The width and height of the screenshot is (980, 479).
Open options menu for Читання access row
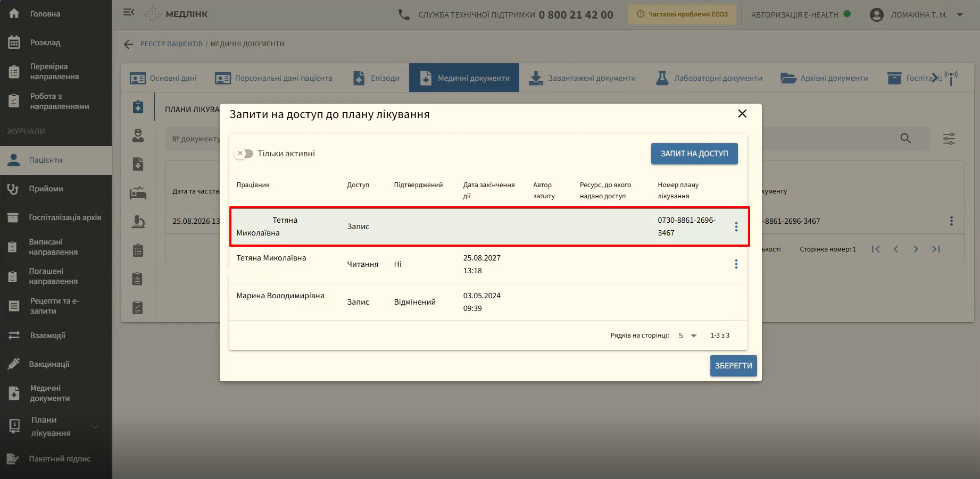736,264
